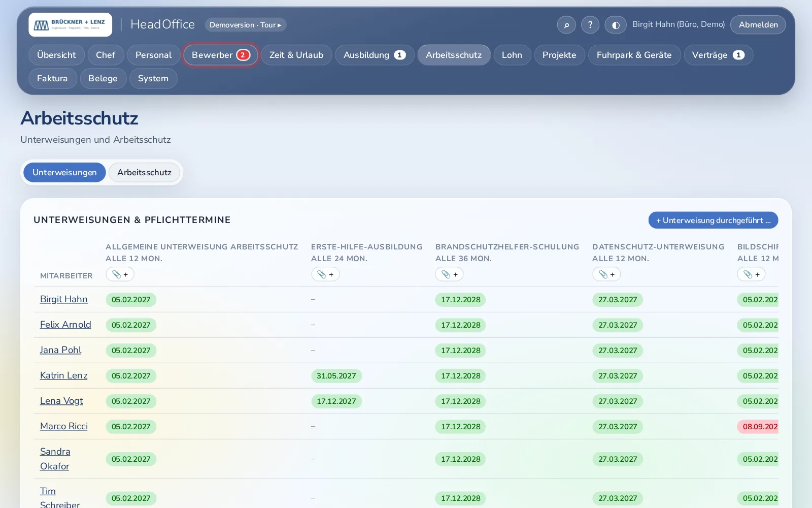Open Sandra Okafor employee link
Screen dimensions: 812x508
click(x=55, y=459)
